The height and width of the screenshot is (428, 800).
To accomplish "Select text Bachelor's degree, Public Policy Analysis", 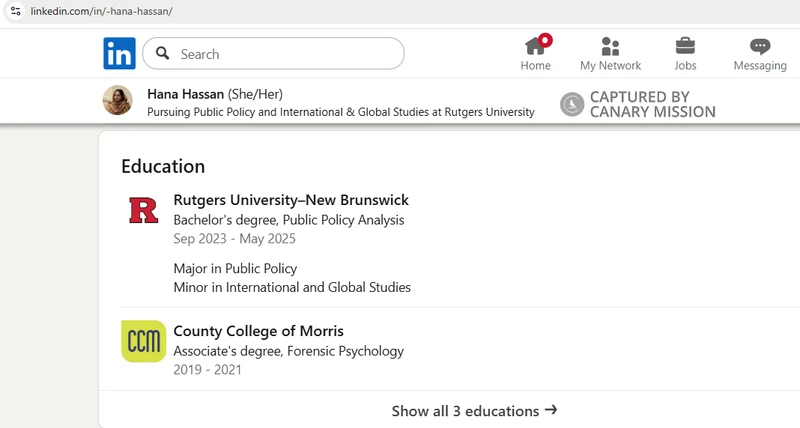I will coord(289,220).
